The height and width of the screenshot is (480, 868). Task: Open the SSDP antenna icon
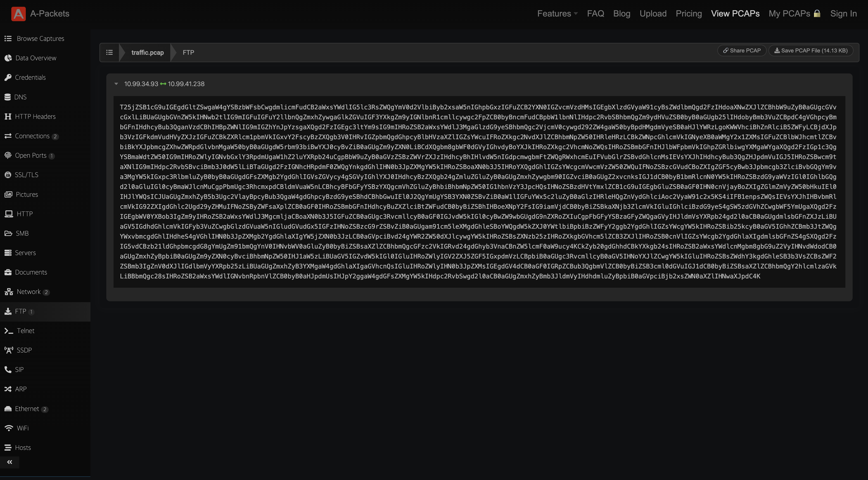(x=9, y=350)
